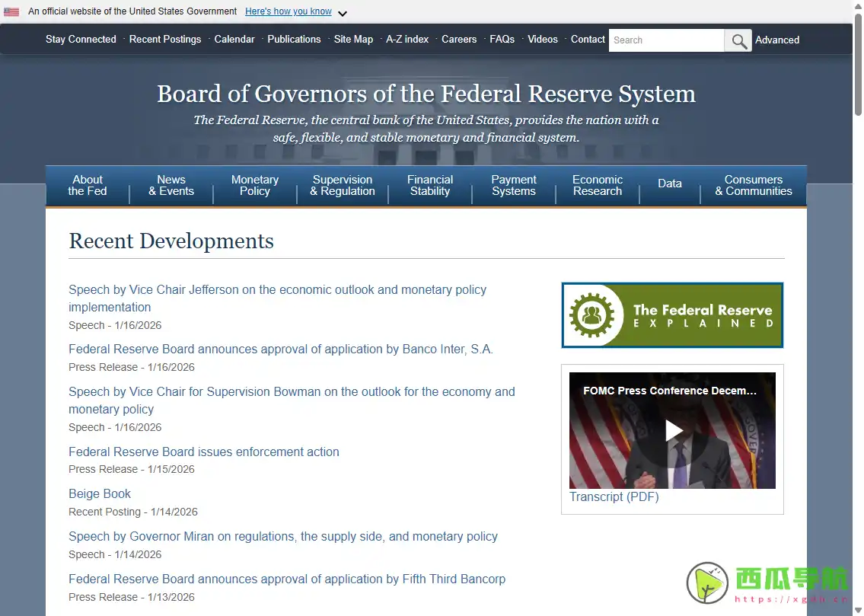
Task: Open the Data menu tab
Action: pyautogui.click(x=670, y=184)
